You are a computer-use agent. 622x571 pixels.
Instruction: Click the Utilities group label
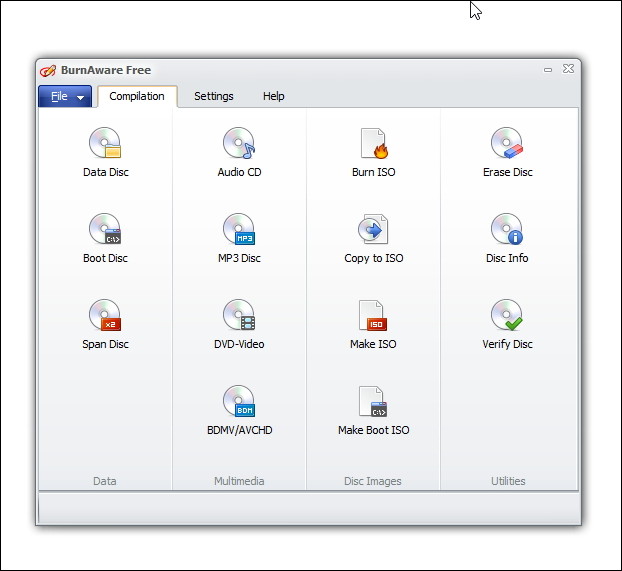coord(508,481)
